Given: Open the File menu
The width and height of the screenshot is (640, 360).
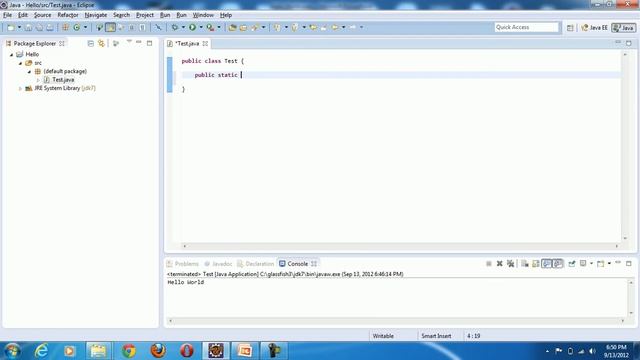Looking at the screenshot, I should tap(7, 15).
